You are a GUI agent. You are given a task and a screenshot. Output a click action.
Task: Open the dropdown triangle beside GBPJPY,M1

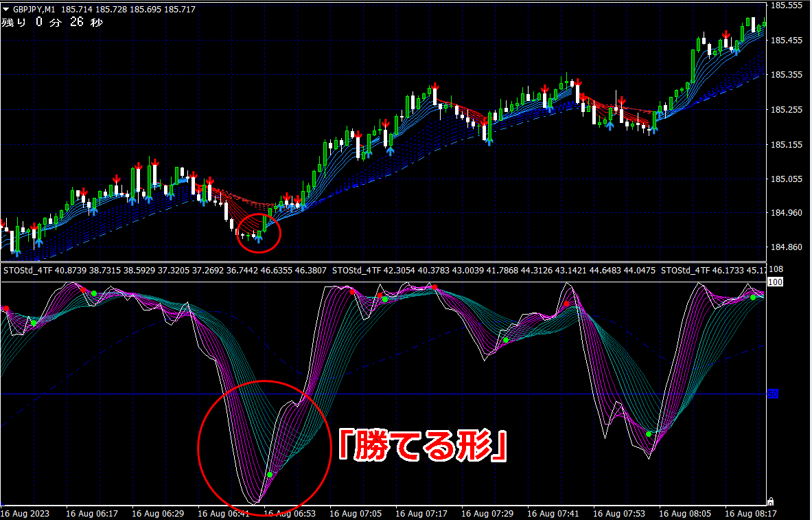click(x=5, y=9)
